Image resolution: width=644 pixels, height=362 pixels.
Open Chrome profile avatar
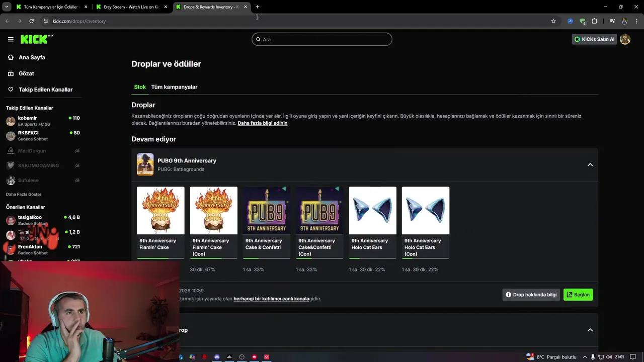click(x=624, y=21)
